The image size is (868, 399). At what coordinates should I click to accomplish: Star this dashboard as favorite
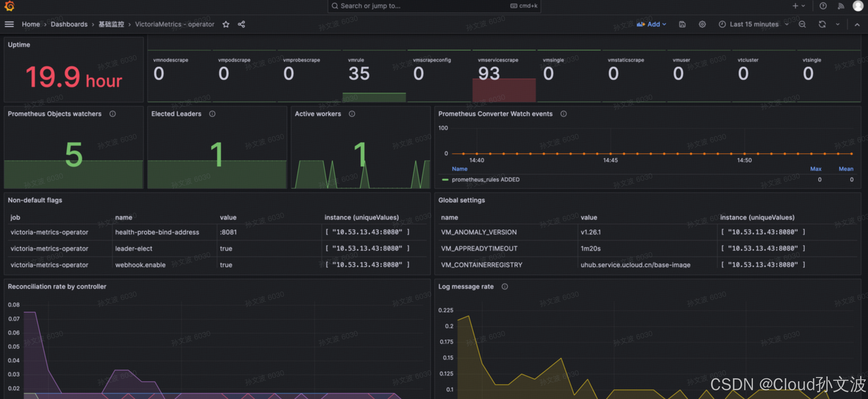click(x=226, y=24)
